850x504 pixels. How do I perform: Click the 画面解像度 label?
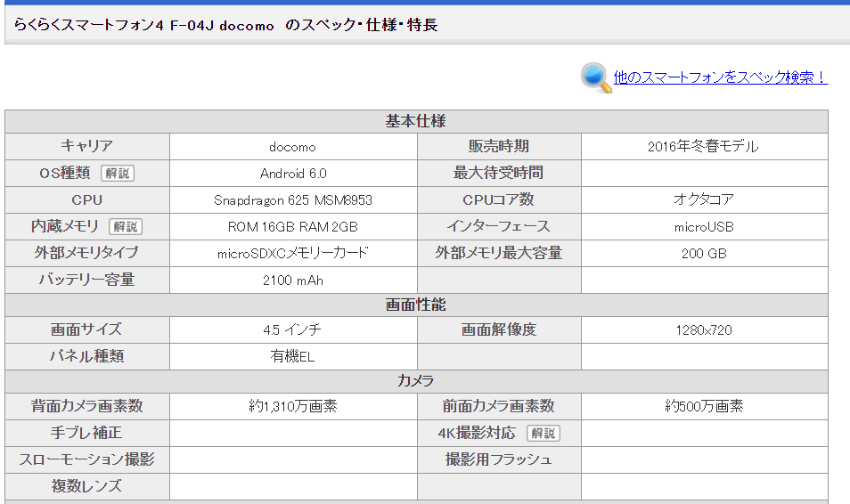tap(499, 329)
